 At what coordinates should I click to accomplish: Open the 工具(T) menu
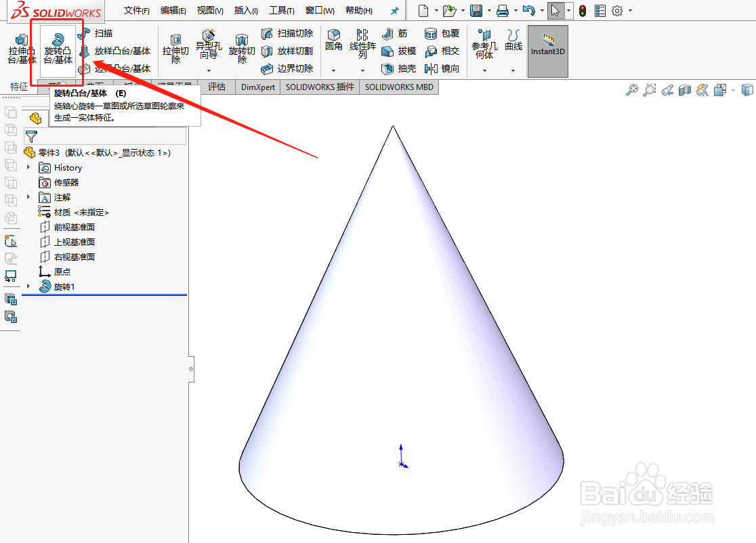(x=282, y=11)
